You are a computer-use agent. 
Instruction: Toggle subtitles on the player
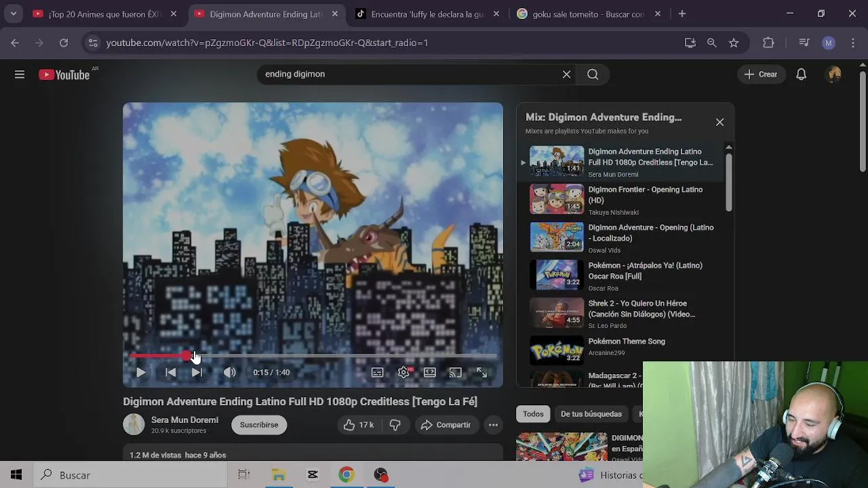(378, 372)
